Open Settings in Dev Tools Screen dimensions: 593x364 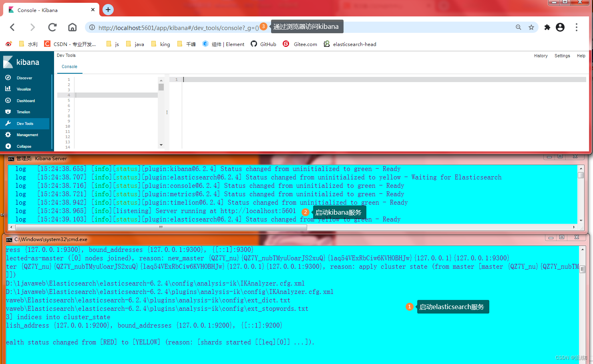(x=562, y=56)
